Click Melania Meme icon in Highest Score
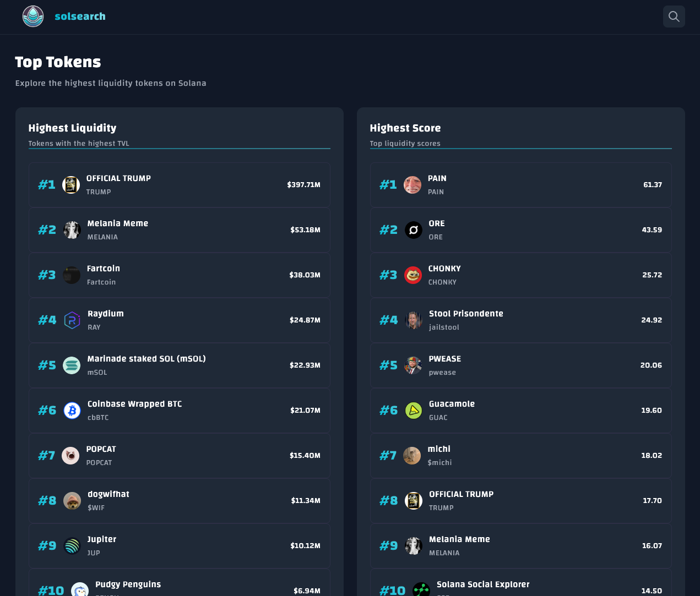This screenshot has width=700, height=596. tap(414, 546)
